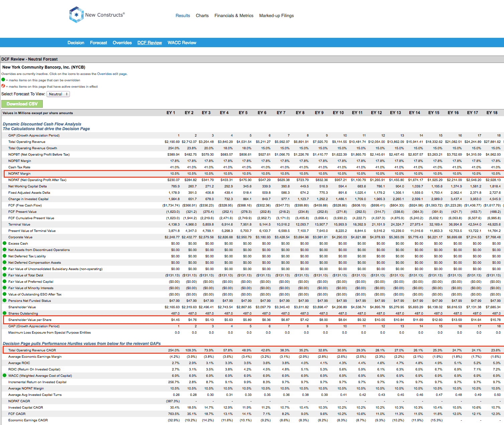The height and width of the screenshot is (425, 504).
Task: Click green dot beside Fair Value of Unconsolidated Subsidiary Assets
Action: (x=5, y=269)
